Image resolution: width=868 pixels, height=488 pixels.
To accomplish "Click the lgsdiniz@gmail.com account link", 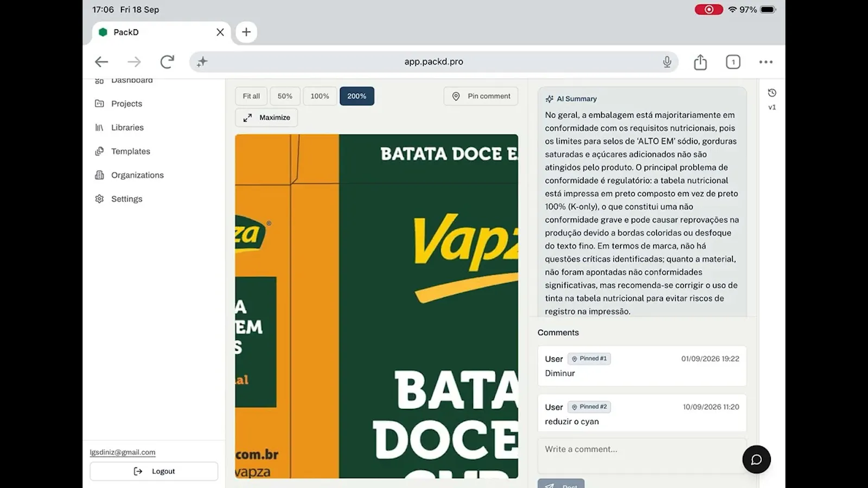I will pyautogui.click(x=123, y=452).
